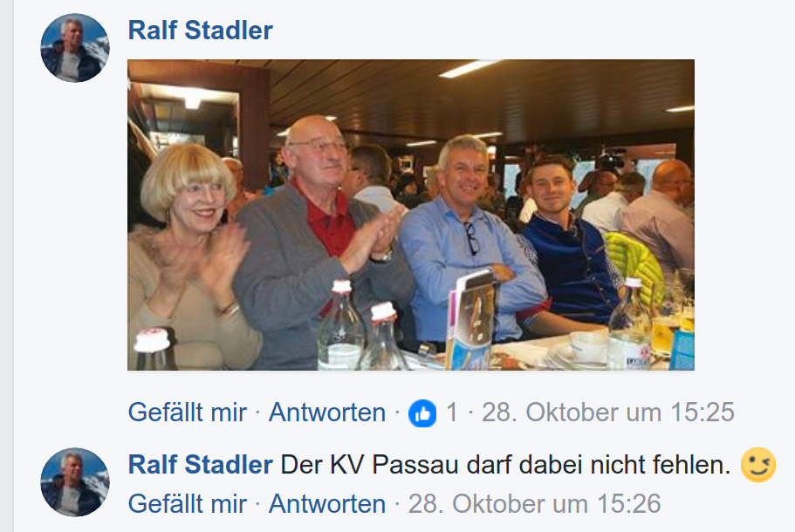
Task: Reply to the KV Passau comment via 'Antworten'
Action: pos(327,504)
